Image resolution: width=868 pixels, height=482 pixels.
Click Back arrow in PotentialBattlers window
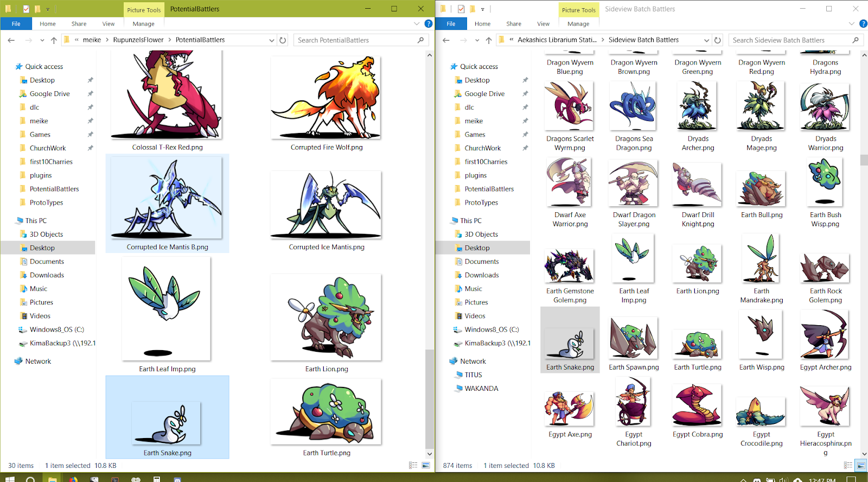[x=11, y=40]
